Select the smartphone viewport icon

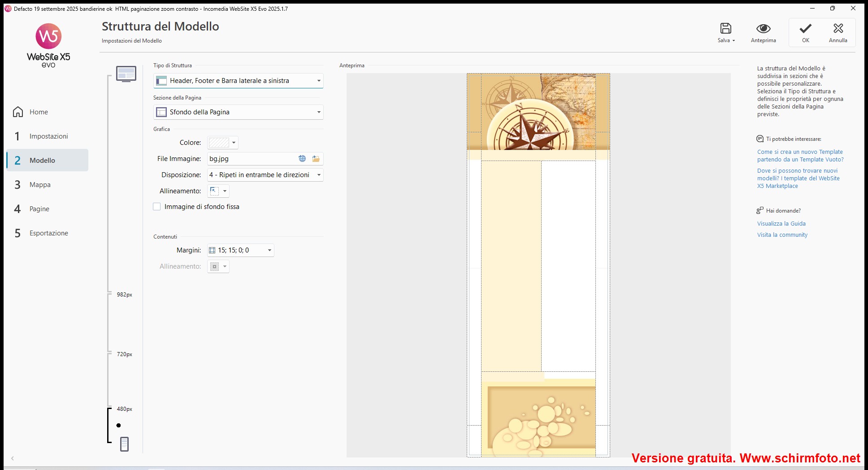pyautogui.click(x=125, y=444)
